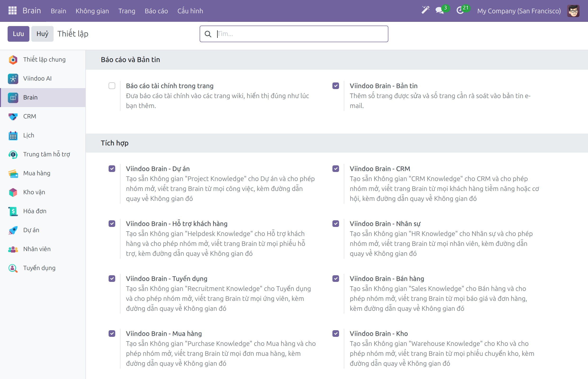This screenshot has width=588, height=379.
Task: Toggle the Viindoo Brain - Dự án checkbox
Action: click(x=112, y=169)
